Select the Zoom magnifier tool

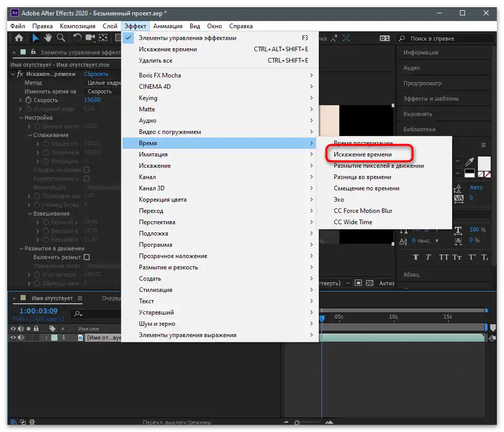tap(61, 38)
